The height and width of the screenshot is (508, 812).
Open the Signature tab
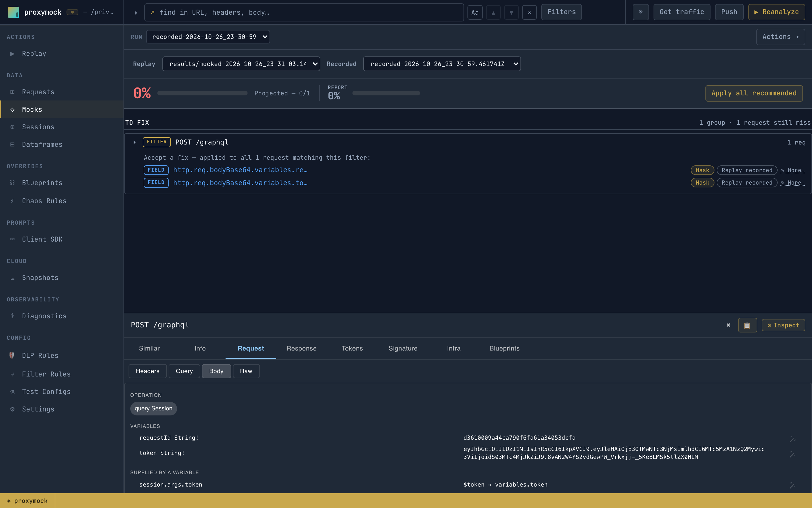tap(403, 349)
